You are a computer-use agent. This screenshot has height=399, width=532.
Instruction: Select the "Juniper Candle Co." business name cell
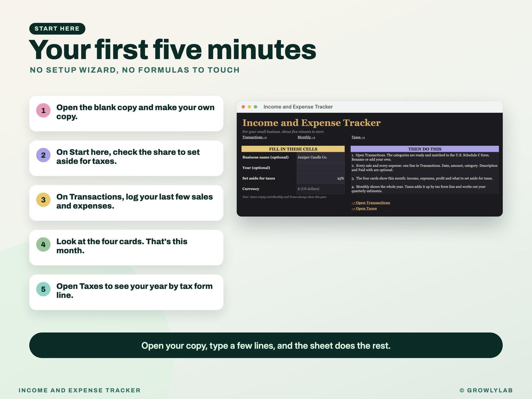[321, 157]
